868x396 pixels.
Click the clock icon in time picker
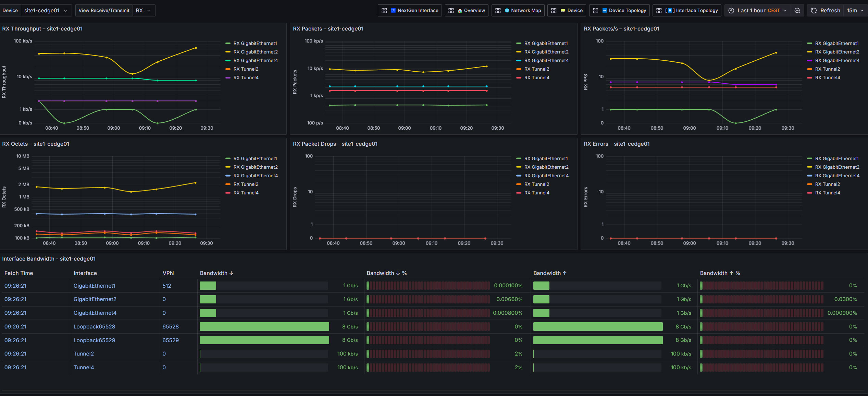click(731, 11)
